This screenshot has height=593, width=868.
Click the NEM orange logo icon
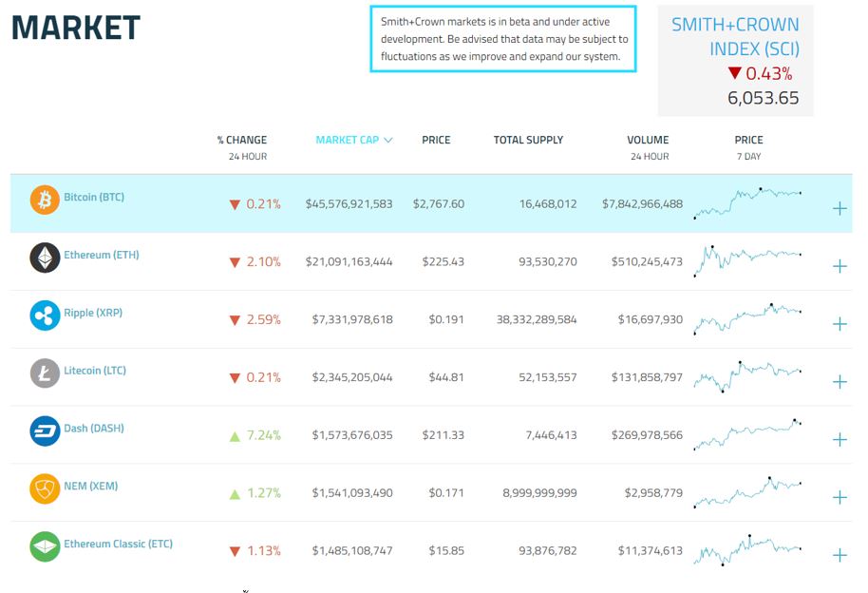[45, 488]
